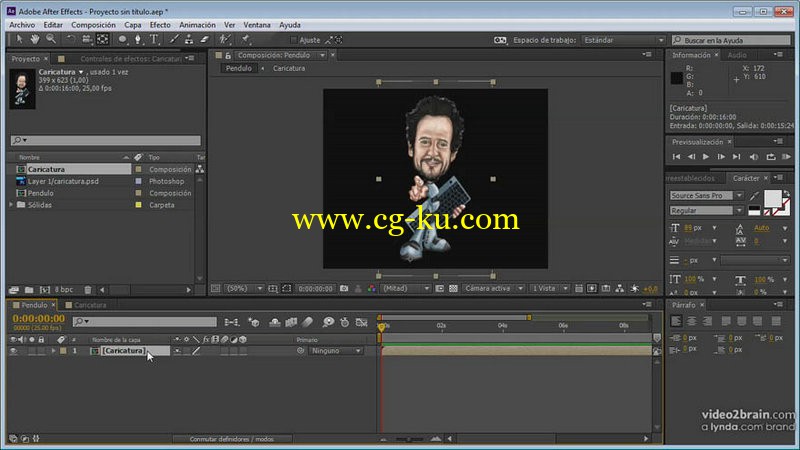Screen dimensions: 800x450
Task: Toggle transparency grid in composition viewer
Action: tap(453, 289)
